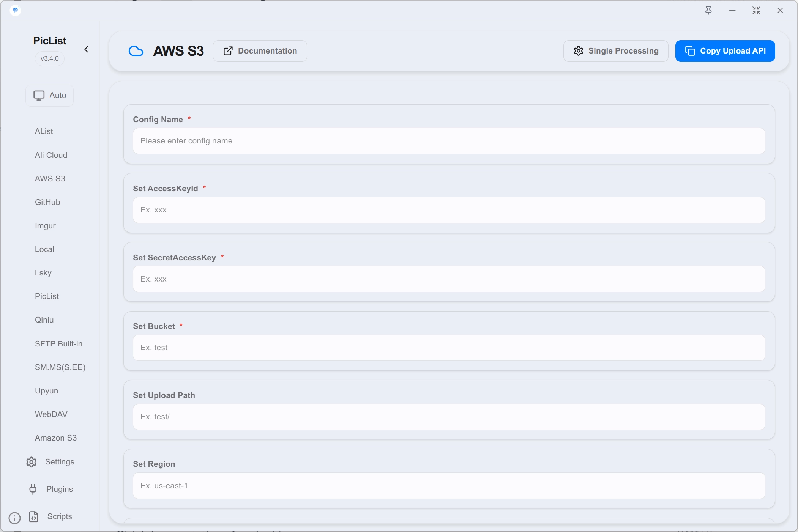Image resolution: width=798 pixels, height=532 pixels.
Task: Select SFTP Built-in in the sidebar
Action: pos(59,344)
